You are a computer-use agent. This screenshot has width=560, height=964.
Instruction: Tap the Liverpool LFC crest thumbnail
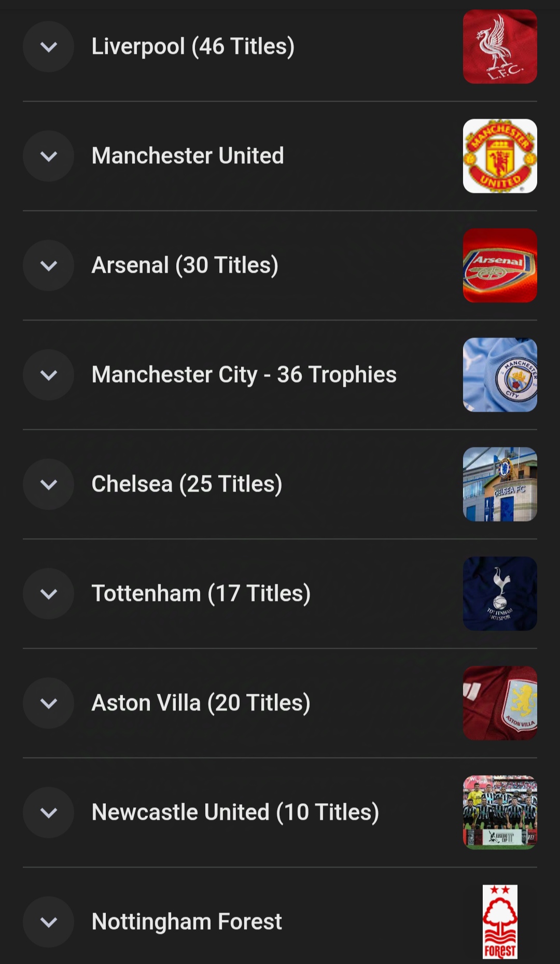(x=500, y=47)
